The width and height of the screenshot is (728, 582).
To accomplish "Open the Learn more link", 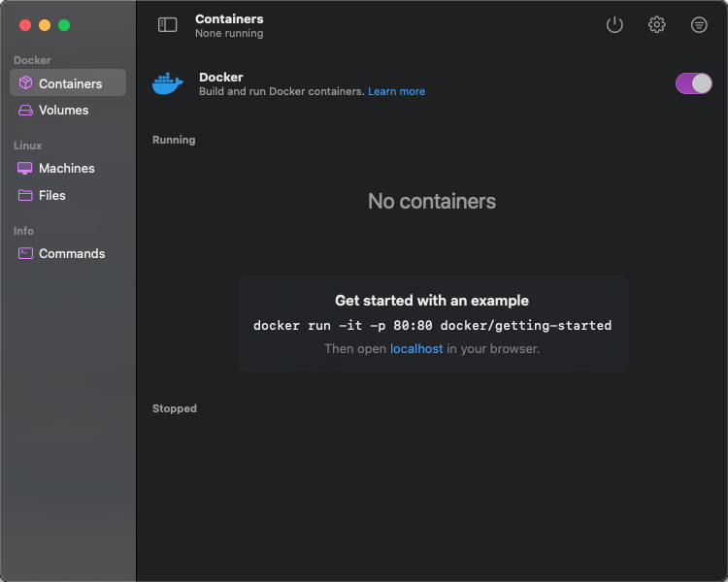I will pyautogui.click(x=396, y=91).
